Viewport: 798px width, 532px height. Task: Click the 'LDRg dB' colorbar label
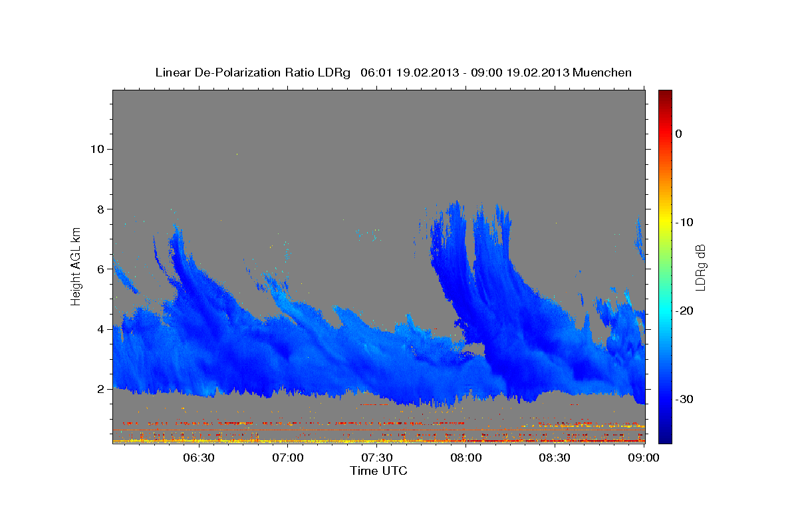tap(700, 267)
